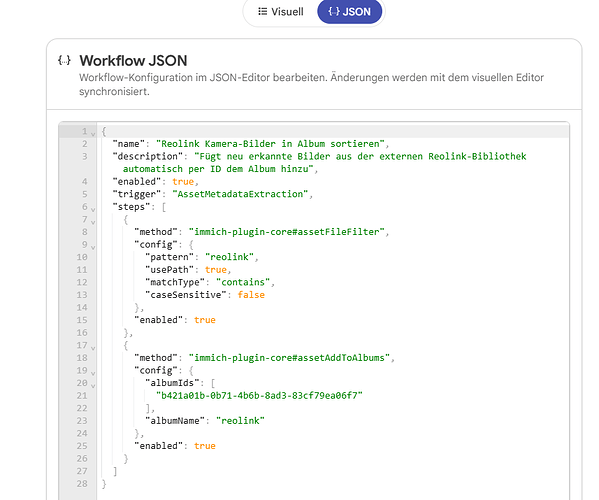The height and width of the screenshot is (500, 599).
Task: Click the Workflow JSON heading
Action: tap(133, 61)
